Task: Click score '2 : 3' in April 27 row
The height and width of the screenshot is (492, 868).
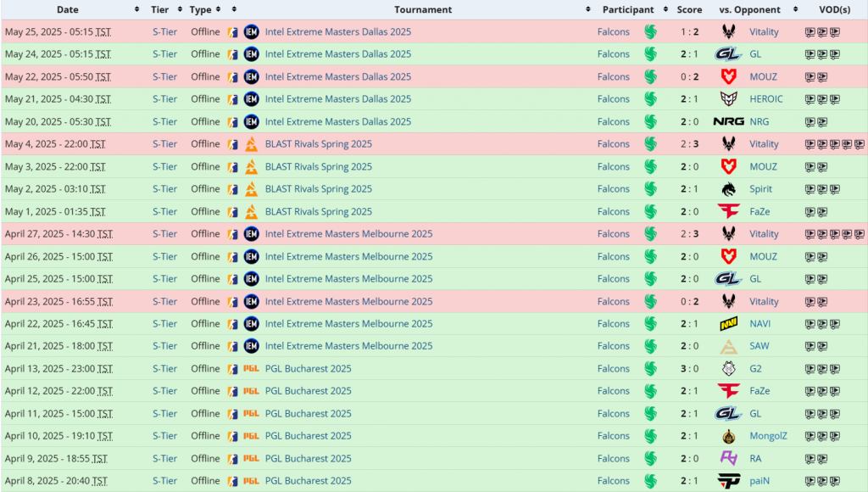Action: (690, 234)
